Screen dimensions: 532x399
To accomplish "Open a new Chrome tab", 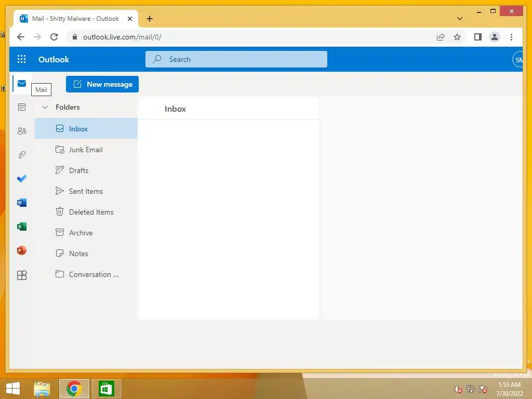I will pyautogui.click(x=150, y=19).
